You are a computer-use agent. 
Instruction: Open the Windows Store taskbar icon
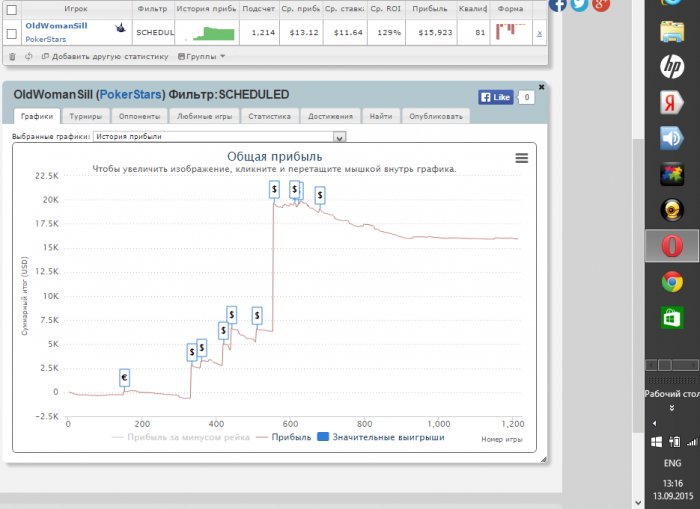[672, 317]
